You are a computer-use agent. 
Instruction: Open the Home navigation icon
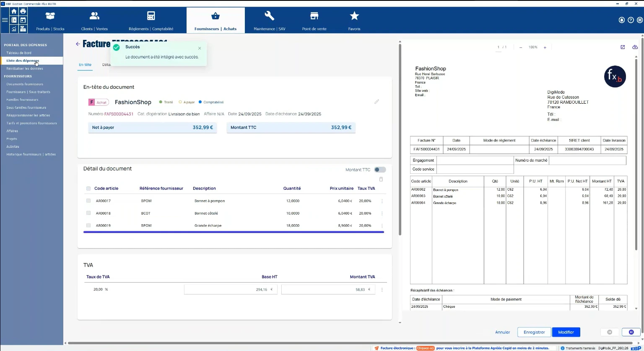point(14,11)
